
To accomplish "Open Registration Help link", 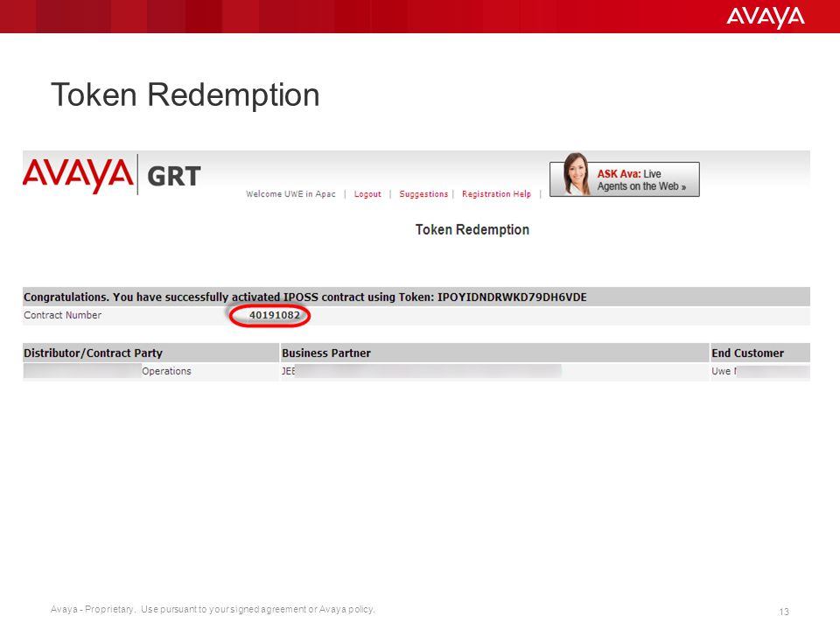I will (x=496, y=194).
